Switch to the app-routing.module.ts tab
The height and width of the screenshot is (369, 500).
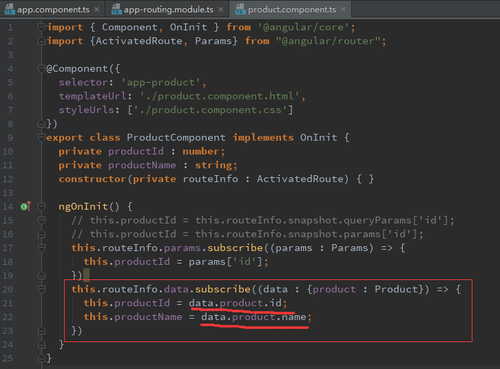(168, 9)
